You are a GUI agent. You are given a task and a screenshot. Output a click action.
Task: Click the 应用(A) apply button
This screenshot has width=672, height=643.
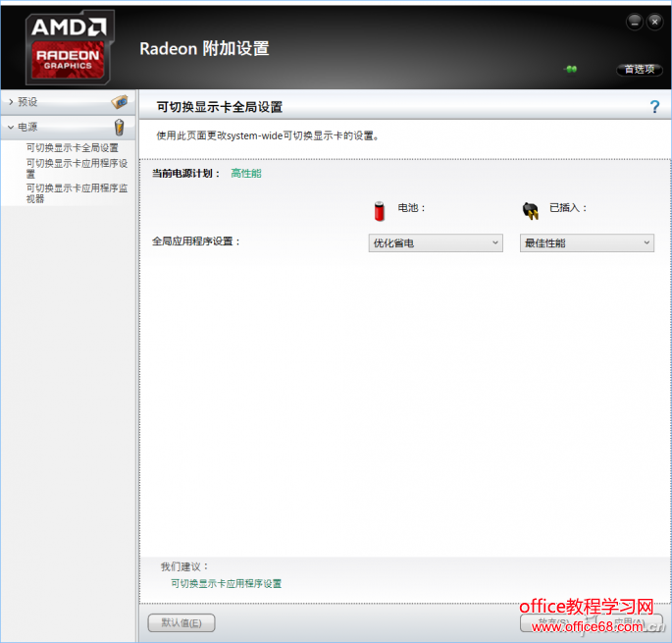(629, 622)
